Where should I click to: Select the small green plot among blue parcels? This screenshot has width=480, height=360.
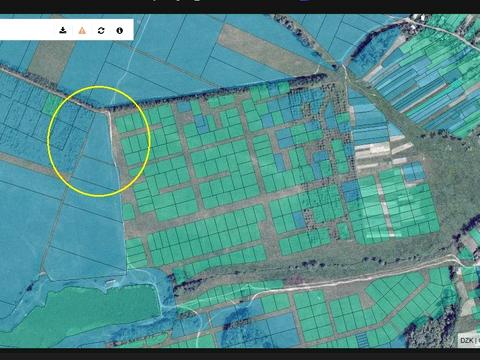click(x=51, y=104)
